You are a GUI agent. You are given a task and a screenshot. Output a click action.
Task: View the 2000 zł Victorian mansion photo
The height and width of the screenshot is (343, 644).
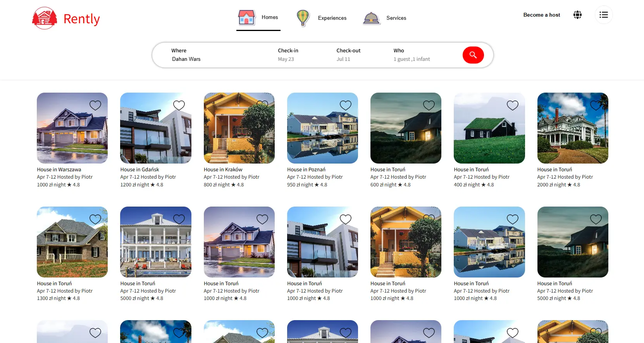pos(573,128)
